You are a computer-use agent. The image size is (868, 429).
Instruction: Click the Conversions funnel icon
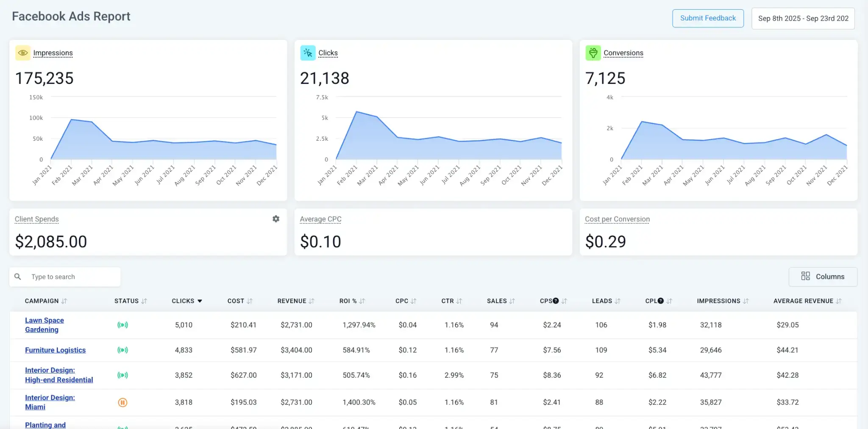point(593,53)
